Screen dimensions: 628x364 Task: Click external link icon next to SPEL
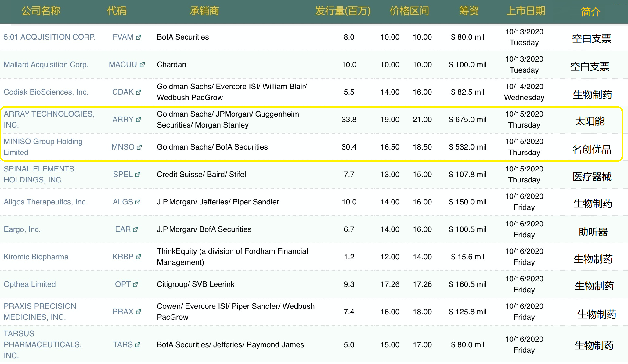(138, 175)
